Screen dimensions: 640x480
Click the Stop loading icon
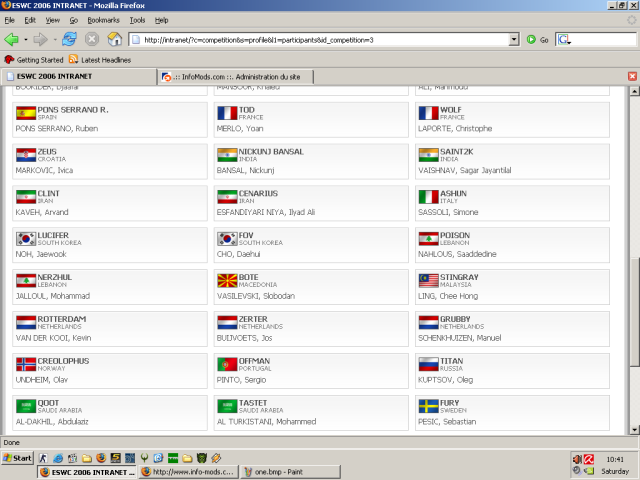click(92, 40)
